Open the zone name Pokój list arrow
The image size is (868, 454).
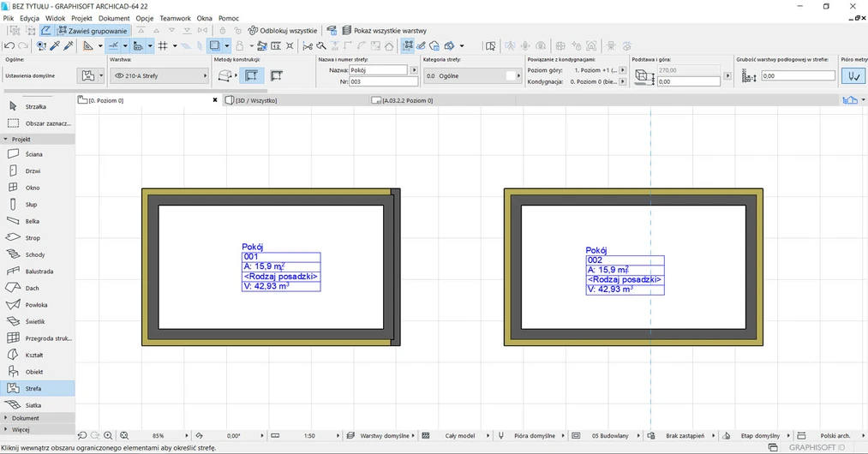(414, 70)
